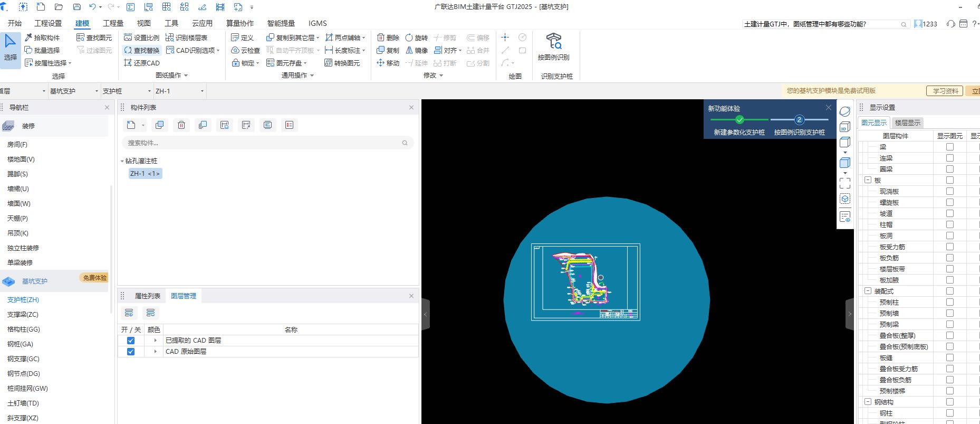
Task: Click 镜像 mirror tool
Action: tap(417, 50)
